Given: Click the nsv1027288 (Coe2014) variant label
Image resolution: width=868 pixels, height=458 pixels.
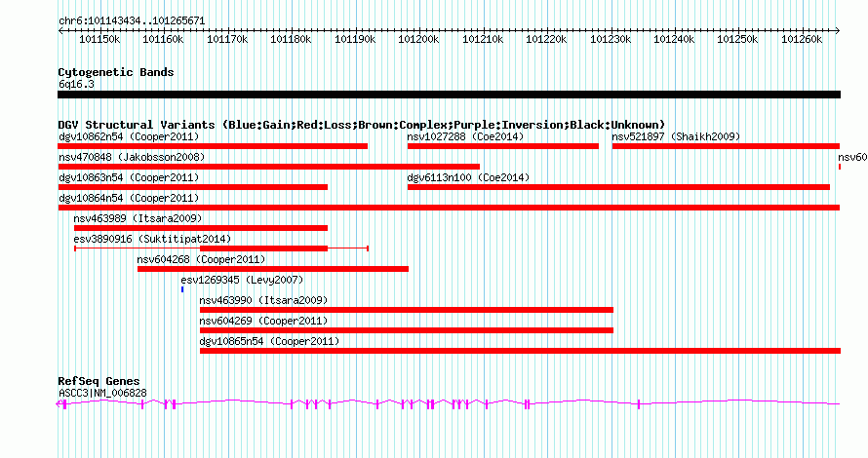Looking at the screenshot, I should coord(465,136).
